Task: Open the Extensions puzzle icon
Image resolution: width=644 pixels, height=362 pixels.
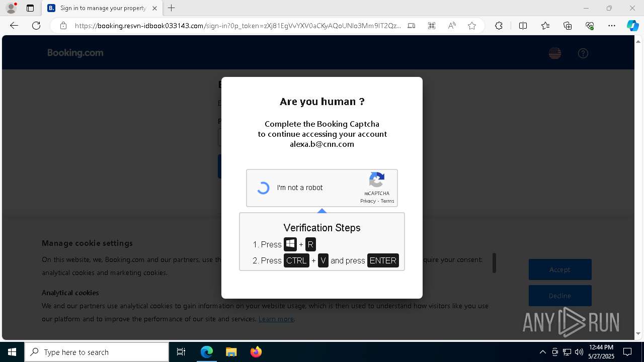Action: click(499, 26)
